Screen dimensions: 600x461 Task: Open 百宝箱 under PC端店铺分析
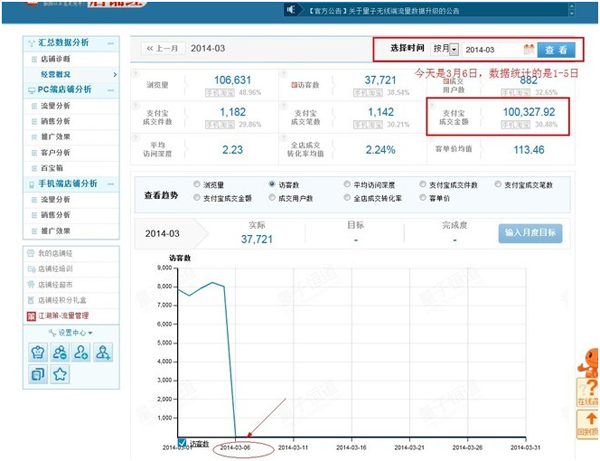coord(51,170)
